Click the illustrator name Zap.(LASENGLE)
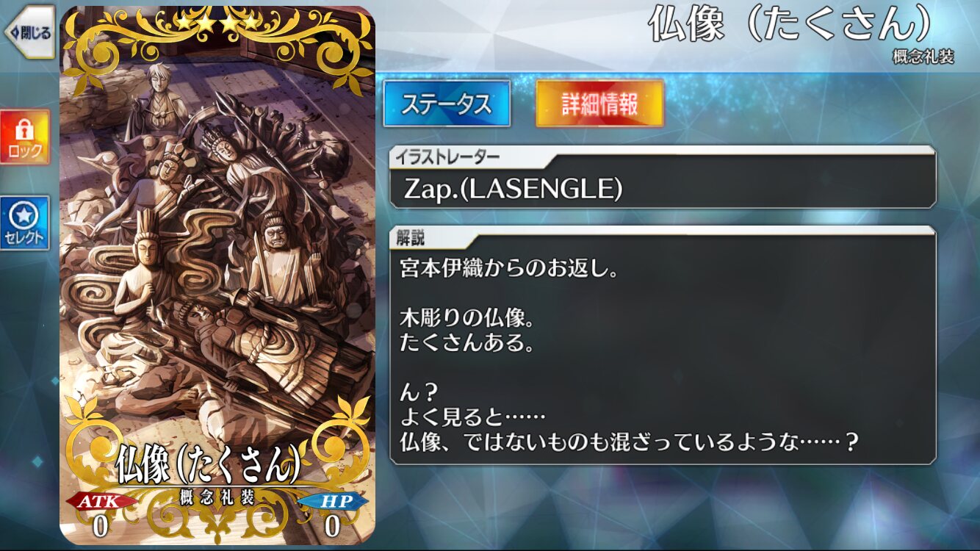 (514, 190)
